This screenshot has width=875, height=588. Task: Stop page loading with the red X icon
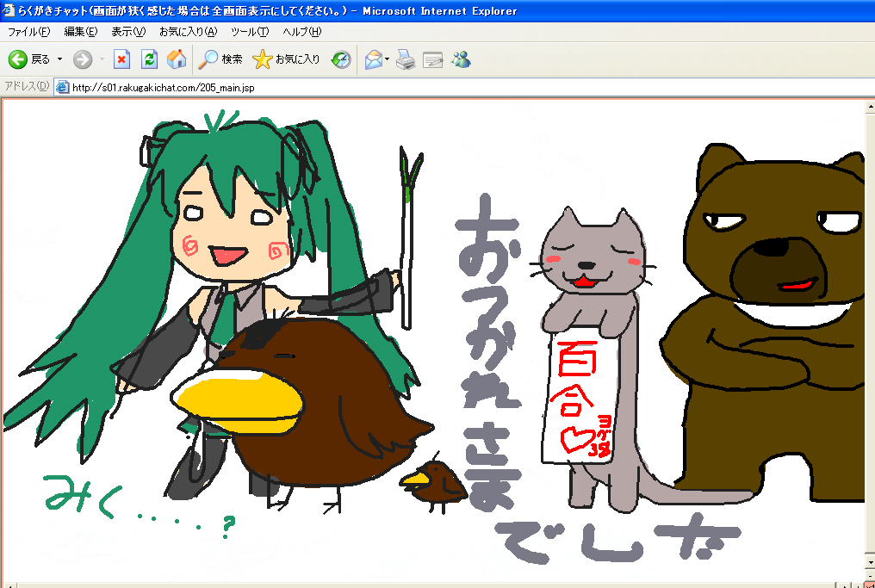coord(121,59)
